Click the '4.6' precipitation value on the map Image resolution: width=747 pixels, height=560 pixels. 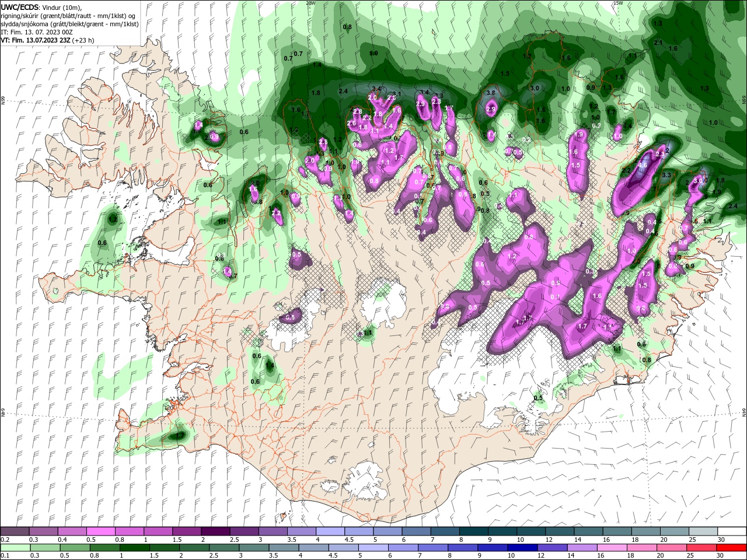tap(643, 165)
